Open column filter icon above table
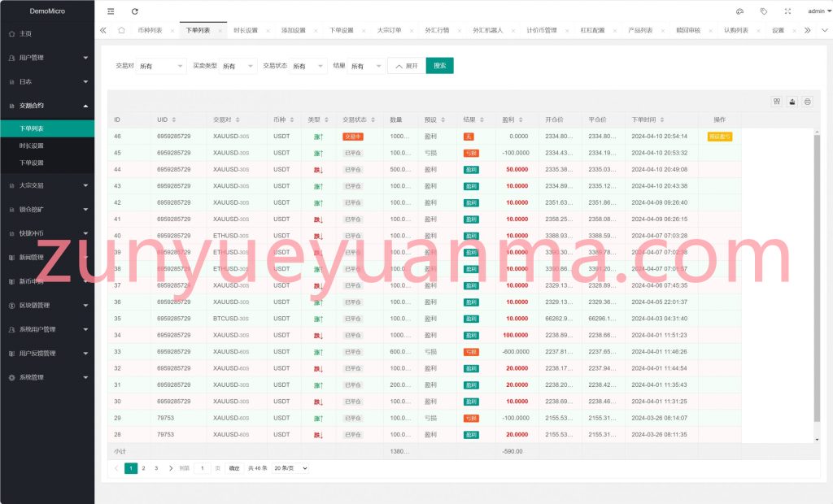Screen dimensions: 833x504 point(777,102)
